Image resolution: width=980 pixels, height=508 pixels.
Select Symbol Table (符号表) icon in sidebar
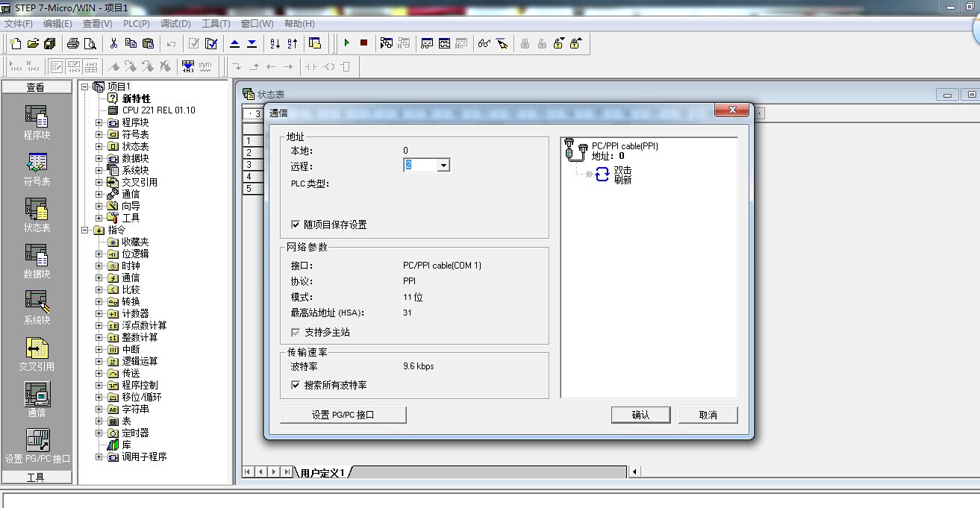[x=37, y=169]
